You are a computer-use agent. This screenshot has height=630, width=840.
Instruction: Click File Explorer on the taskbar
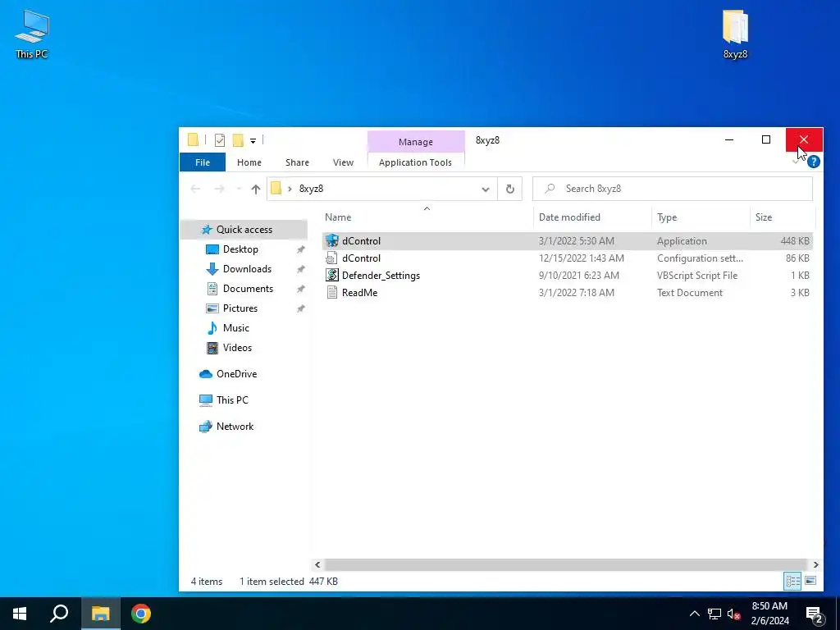[100, 614]
